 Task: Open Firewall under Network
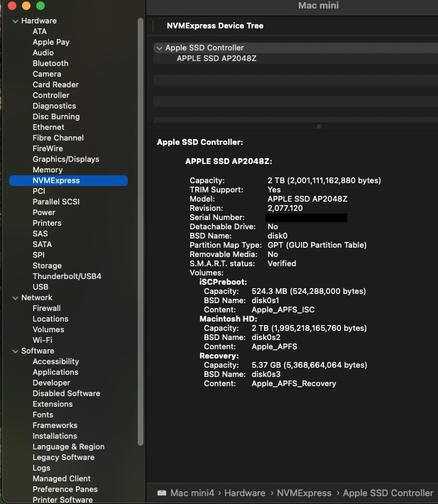pos(47,308)
